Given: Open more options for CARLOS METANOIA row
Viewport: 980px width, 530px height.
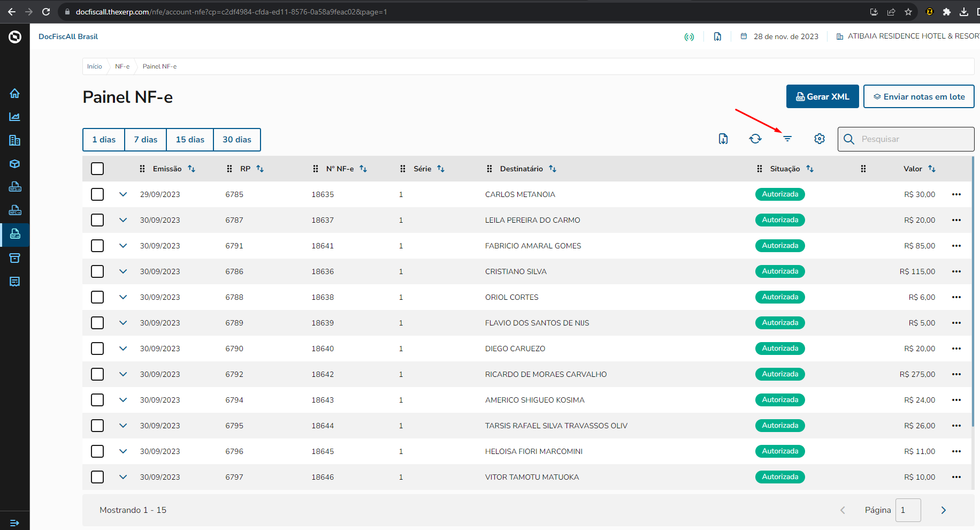Looking at the screenshot, I should [x=956, y=194].
